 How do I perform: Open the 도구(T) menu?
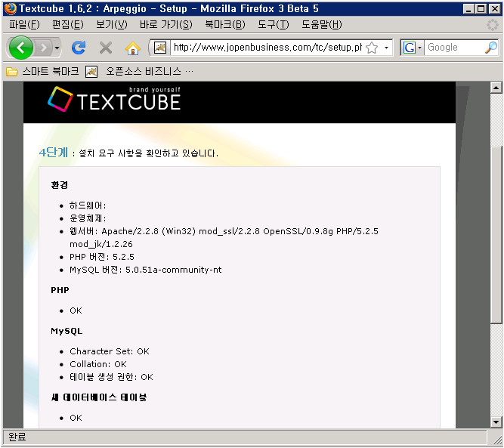pyautogui.click(x=274, y=24)
